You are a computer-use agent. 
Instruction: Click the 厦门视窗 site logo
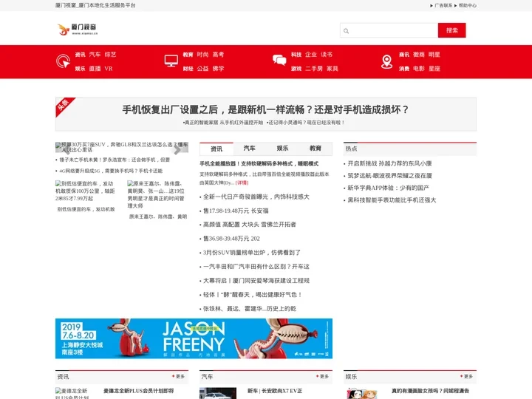(x=78, y=30)
